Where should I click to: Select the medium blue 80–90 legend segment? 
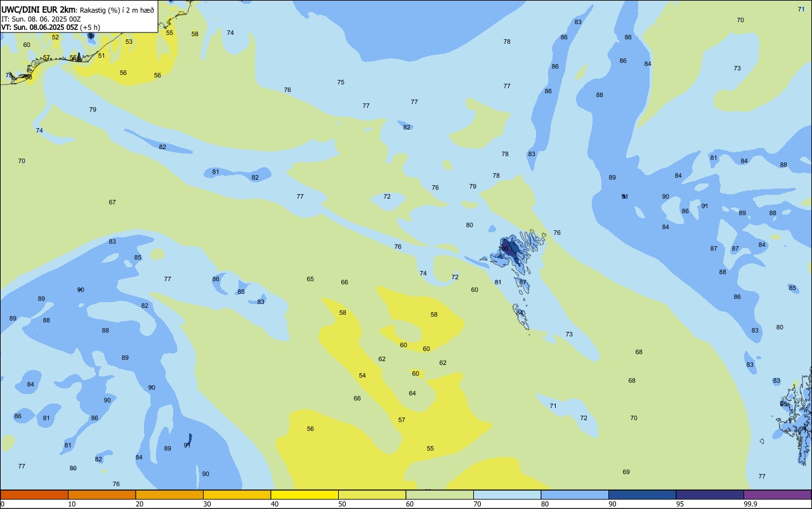pos(575,494)
